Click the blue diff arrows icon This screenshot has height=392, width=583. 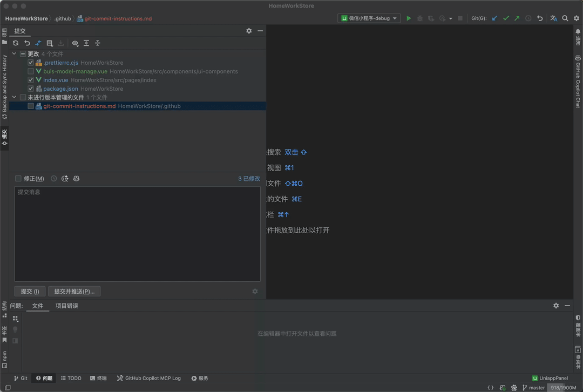pyautogui.click(x=38, y=43)
